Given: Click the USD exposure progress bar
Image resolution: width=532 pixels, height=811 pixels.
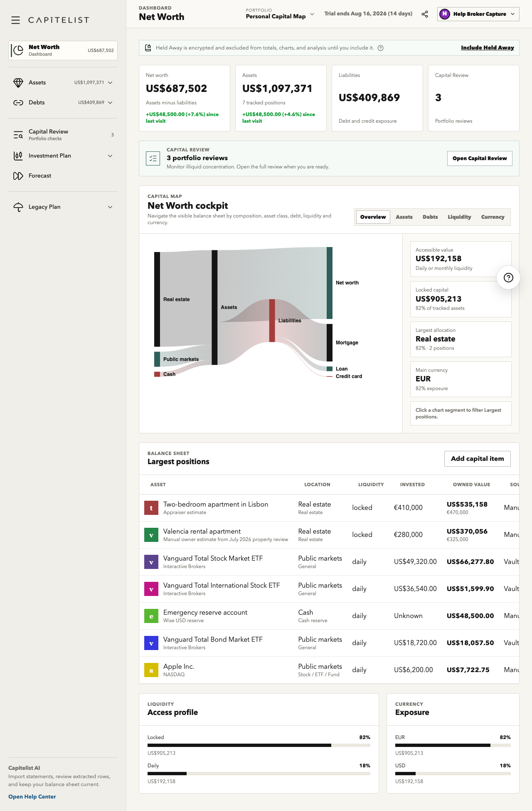Looking at the screenshot, I should coord(453,774).
